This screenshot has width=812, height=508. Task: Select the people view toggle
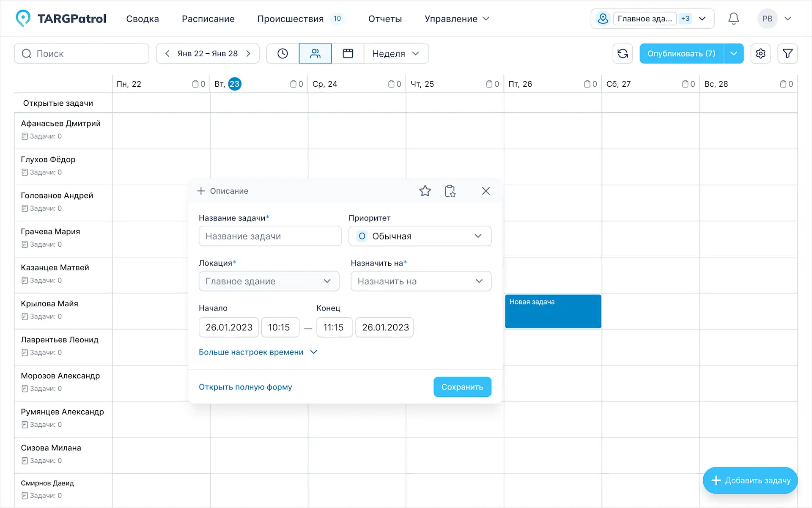pyautogui.click(x=315, y=54)
